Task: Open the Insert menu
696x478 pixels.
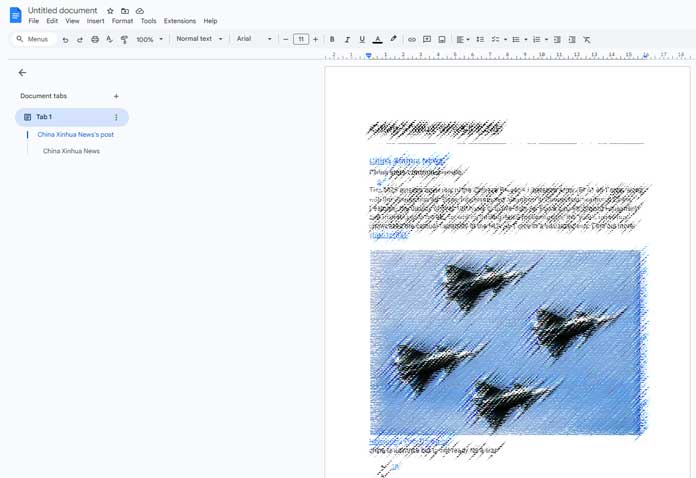Action: (x=95, y=21)
